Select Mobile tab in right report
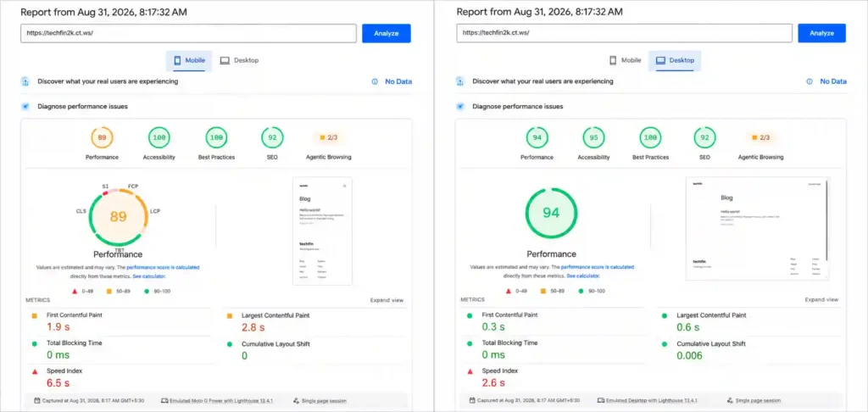Image resolution: width=868 pixels, height=412 pixels. tap(625, 60)
